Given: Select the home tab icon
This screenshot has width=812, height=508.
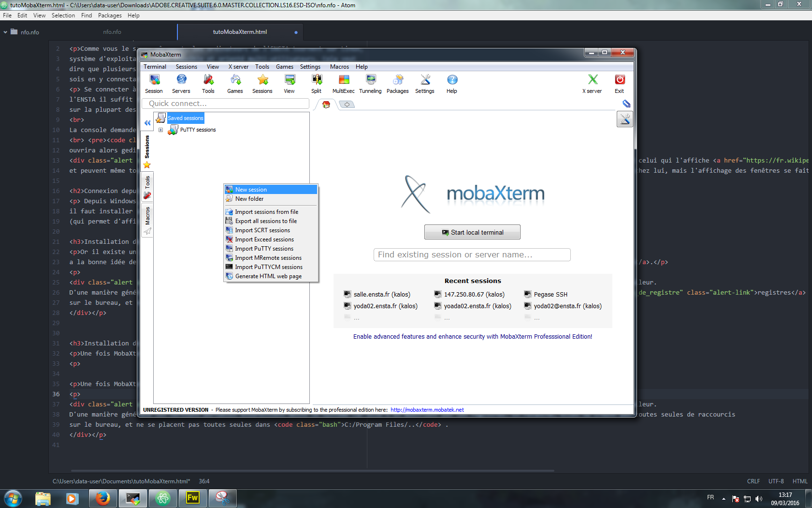Looking at the screenshot, I should 326,105.
